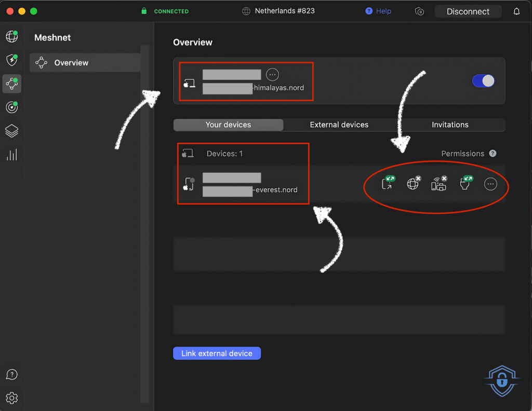This screenshot has width=532, height=411.
Task: Click the CONNECTED status lock icon
Action: tap(144, 11)
